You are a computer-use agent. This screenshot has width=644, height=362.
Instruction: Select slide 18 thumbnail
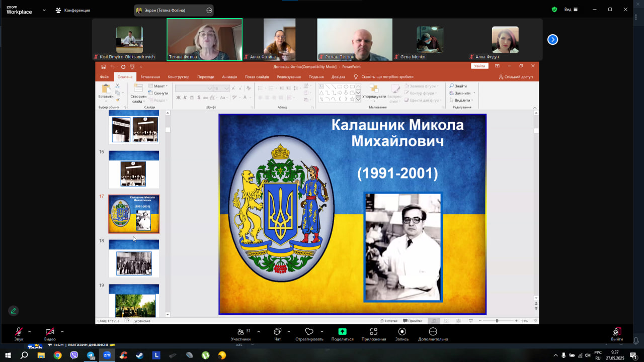click(x=134, y=258)
